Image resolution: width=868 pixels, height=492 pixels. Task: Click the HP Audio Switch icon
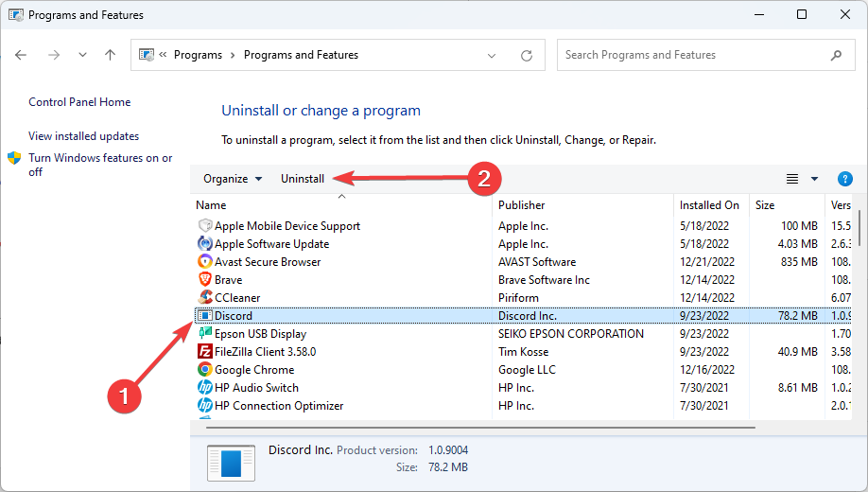[x=205, y=388]
